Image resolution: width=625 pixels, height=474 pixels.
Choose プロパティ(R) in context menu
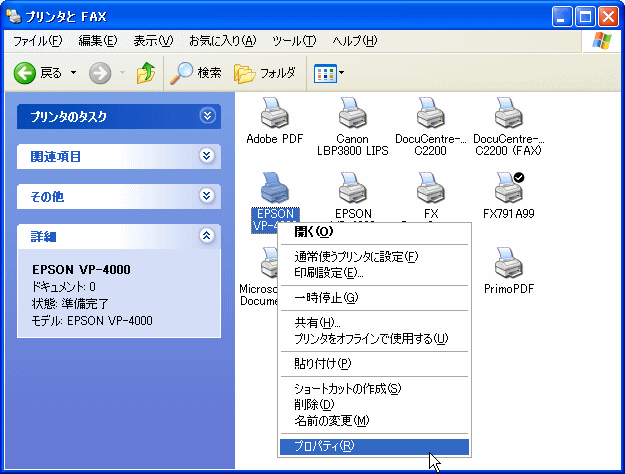[374, 446]
